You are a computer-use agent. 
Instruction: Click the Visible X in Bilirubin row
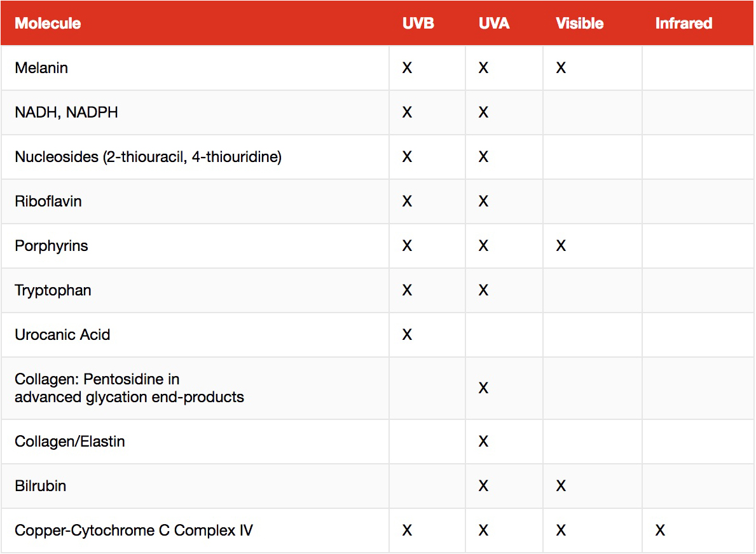click(561, 486)
